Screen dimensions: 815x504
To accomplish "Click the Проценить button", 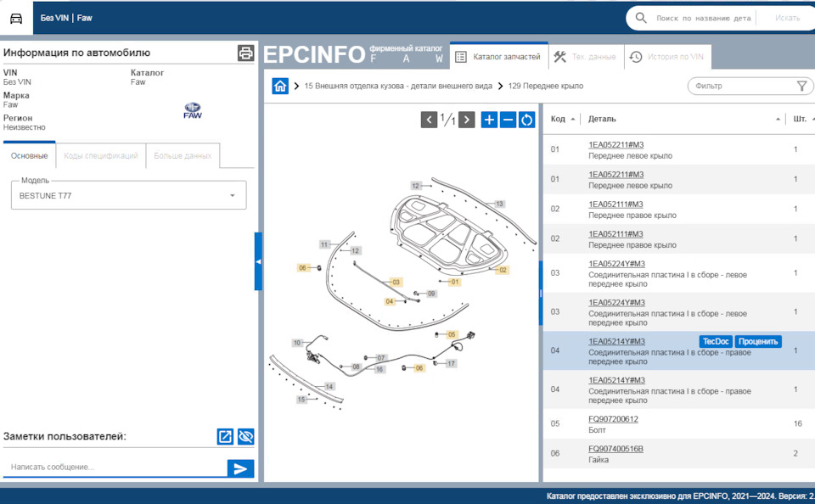I will coord(757,341).
